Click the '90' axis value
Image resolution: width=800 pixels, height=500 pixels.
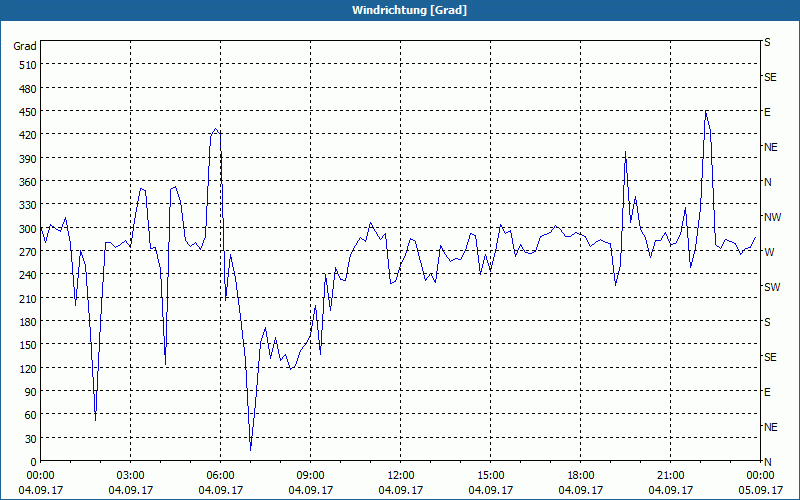[x=31, y=392]
